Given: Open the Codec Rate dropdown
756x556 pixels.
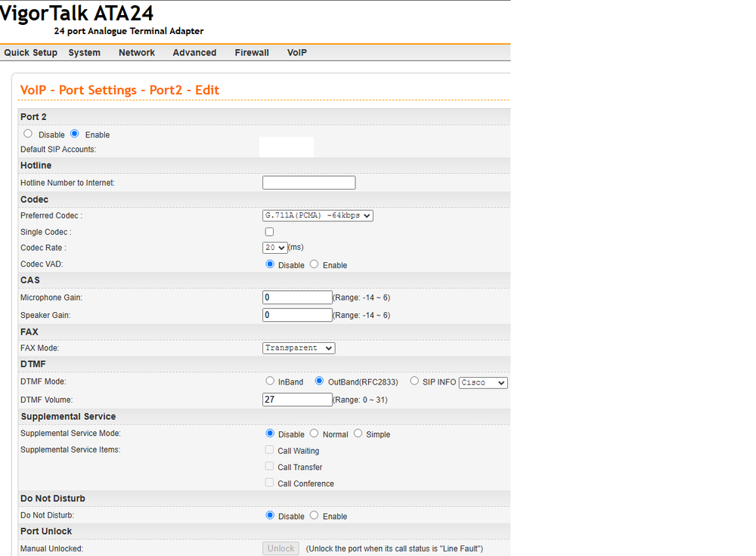Looking at the screenshot, I should [x=274, y=248].
